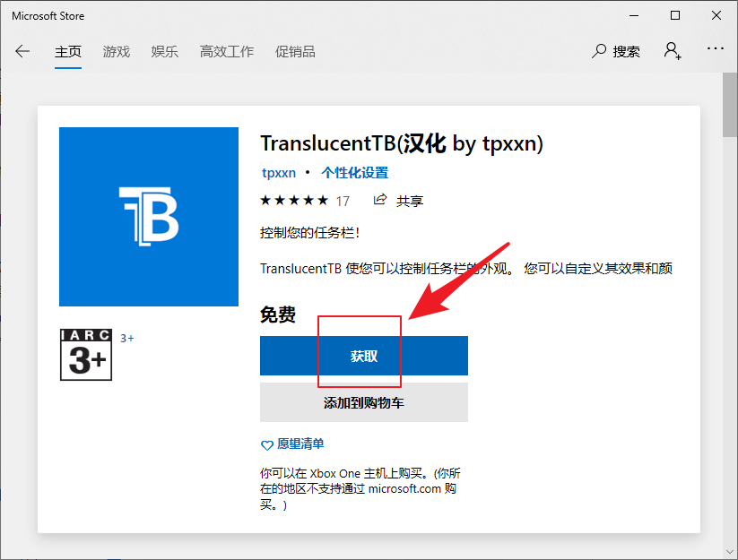Open the 主页 tab

[x=68, y=51]
